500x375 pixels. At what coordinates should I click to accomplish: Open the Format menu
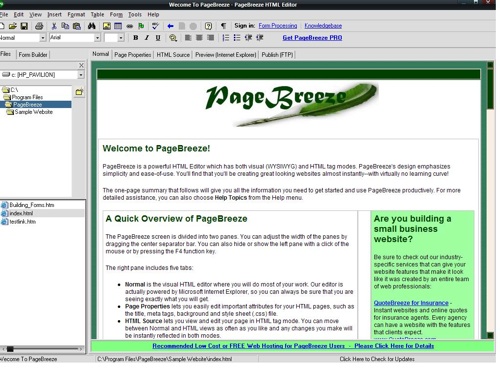pyautogui.click(x=76, y=15)
